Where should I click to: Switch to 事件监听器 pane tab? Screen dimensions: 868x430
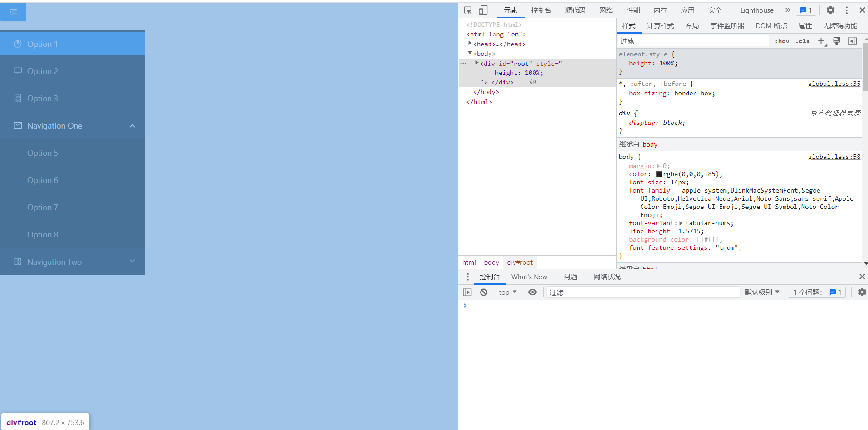(727, 26)
